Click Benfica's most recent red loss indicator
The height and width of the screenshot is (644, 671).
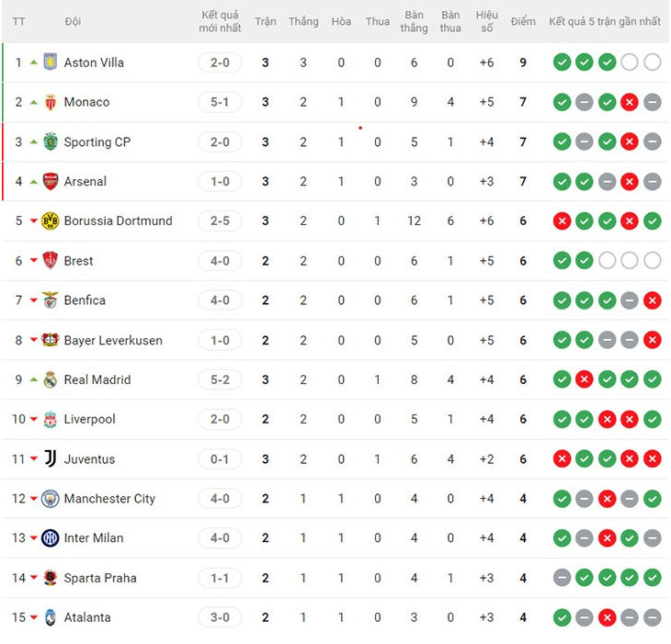tap(653, 300)
